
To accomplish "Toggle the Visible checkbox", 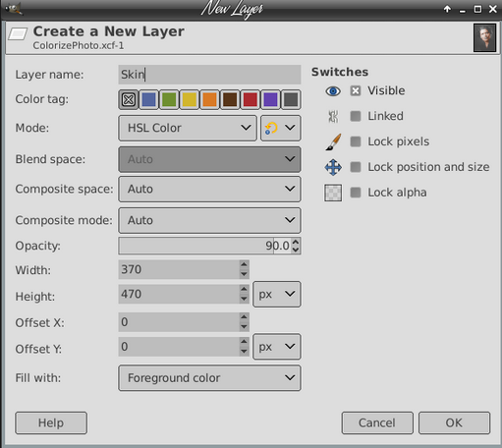I will 356,90.
